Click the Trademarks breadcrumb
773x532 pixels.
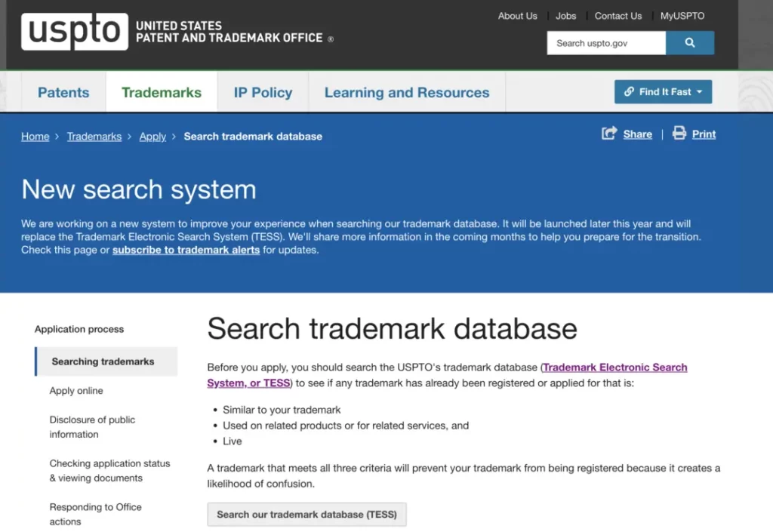pos(94,137)
